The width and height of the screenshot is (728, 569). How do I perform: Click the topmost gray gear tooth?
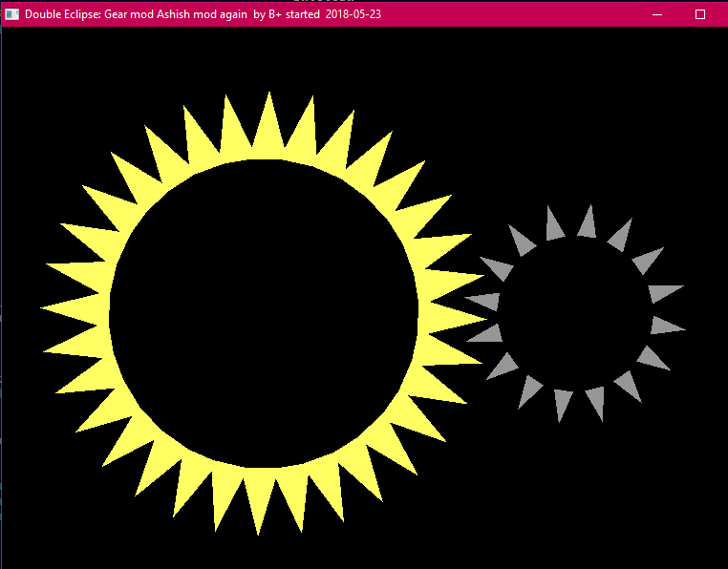(x=587, y=224)
